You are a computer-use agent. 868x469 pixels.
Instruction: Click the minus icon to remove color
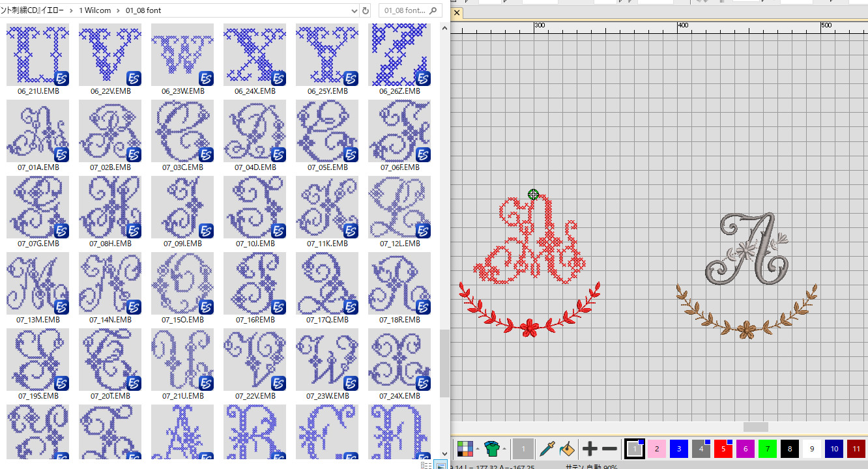coord(609,449)
